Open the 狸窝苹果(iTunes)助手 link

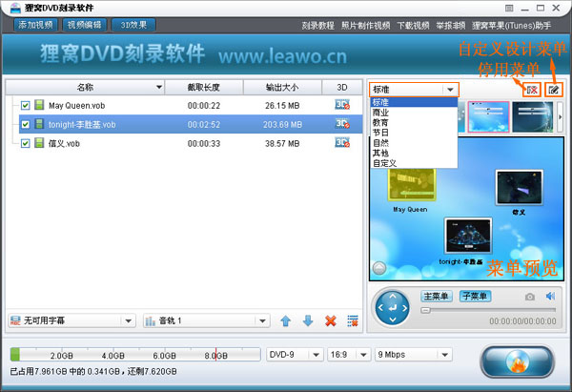coord(511,26)
